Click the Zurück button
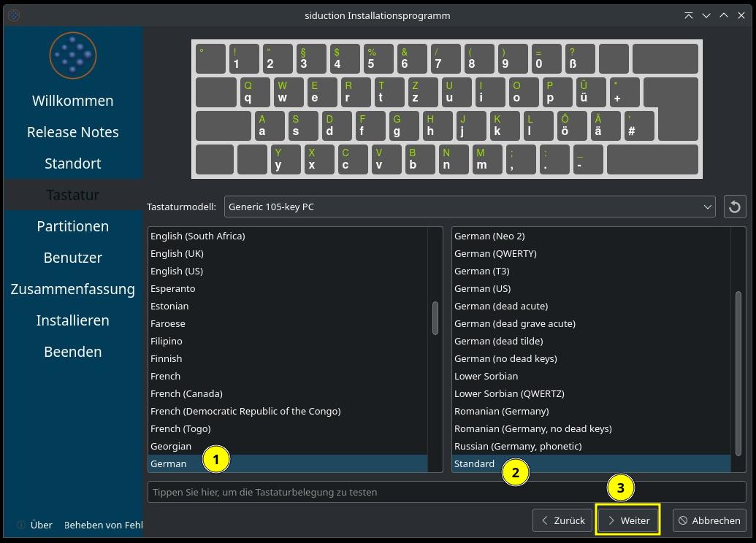756x543 pixels. 562,520
